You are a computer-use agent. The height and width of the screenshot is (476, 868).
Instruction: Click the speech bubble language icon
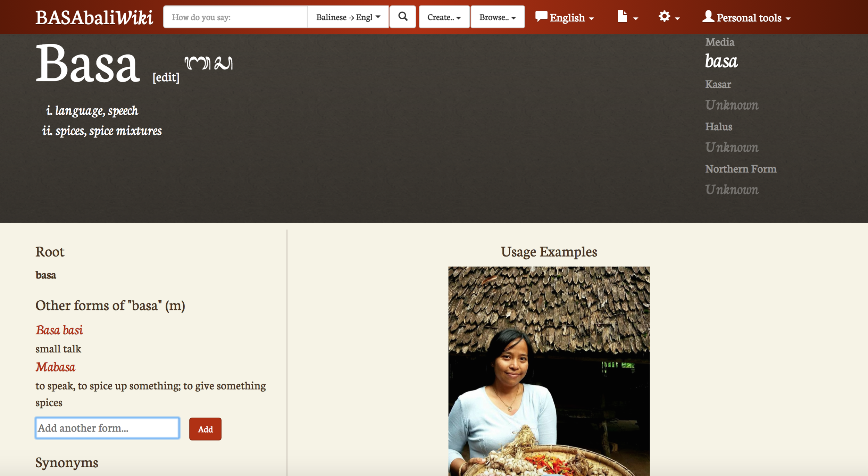click(x=541, y=16)
